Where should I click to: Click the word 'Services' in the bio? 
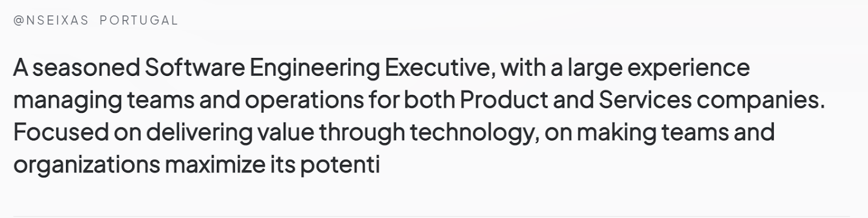pyautogui.click(x=645, y=100)
